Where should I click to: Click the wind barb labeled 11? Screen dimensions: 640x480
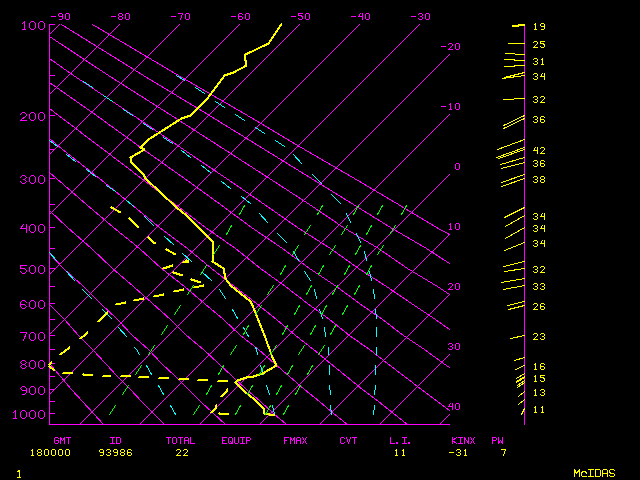[x=522, y=410]
